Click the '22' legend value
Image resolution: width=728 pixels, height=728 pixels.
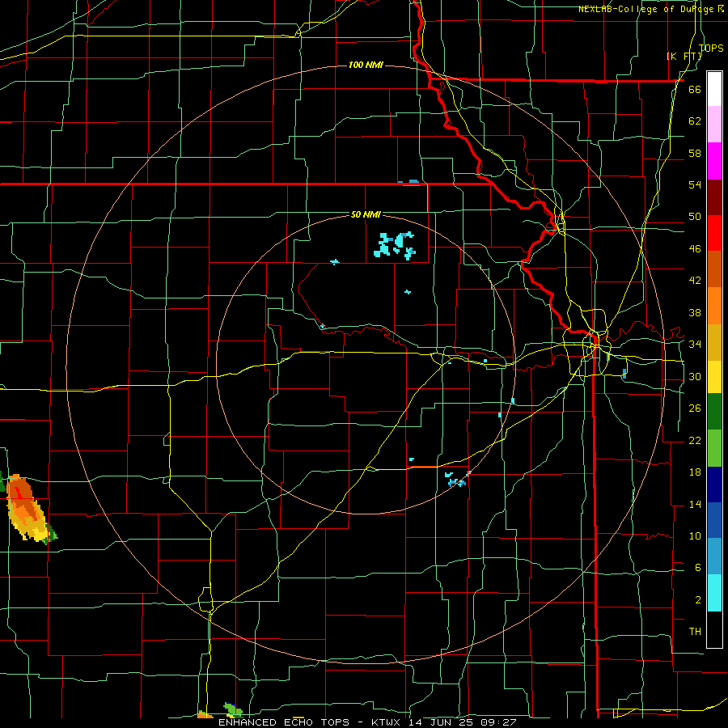point(695,440)
